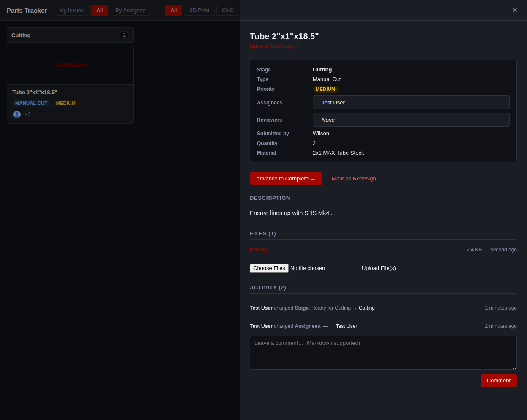
Task: Click the ACTIVITY (2) section heading
Action: point(268,287)
